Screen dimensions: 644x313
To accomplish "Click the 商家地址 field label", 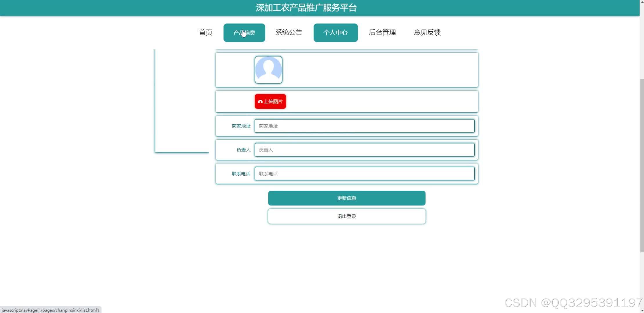I will tap(241, 126).
